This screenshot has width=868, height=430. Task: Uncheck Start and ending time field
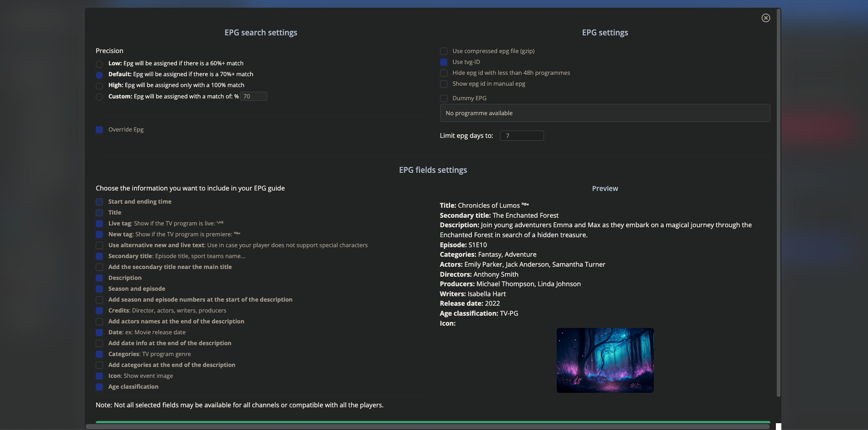(99, 202)
